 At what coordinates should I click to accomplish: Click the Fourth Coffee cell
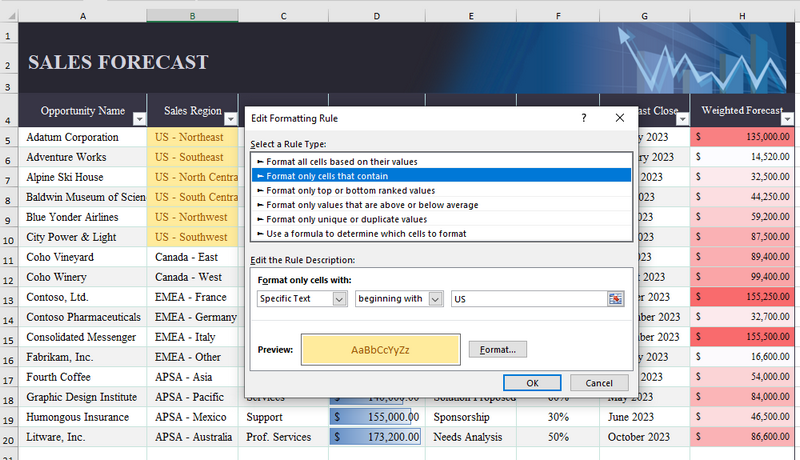(x=83, y=377)
